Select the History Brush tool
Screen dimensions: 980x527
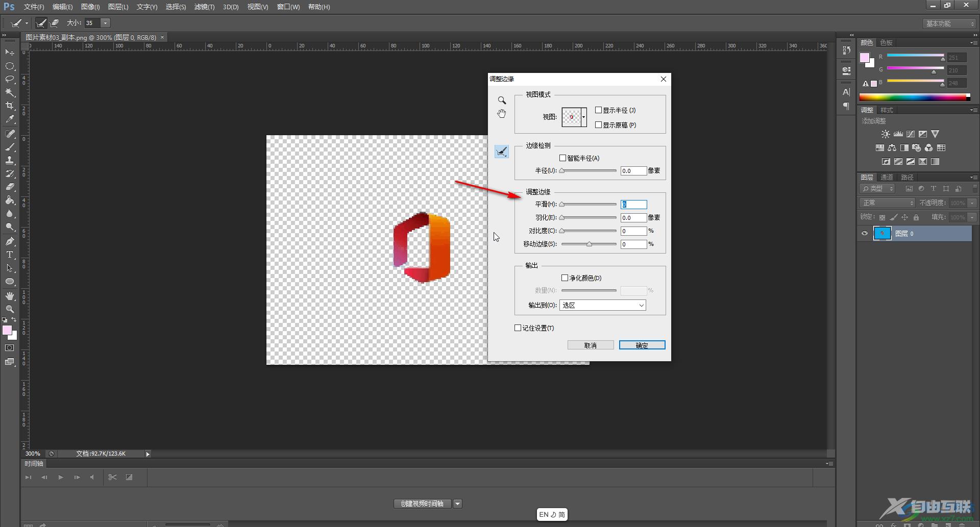pos(10,173)
